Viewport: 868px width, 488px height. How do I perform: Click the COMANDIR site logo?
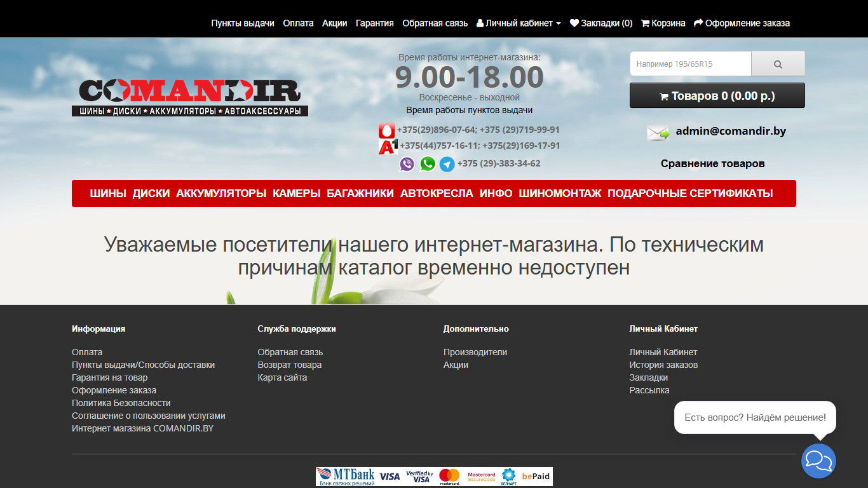[x=190, y=98]
